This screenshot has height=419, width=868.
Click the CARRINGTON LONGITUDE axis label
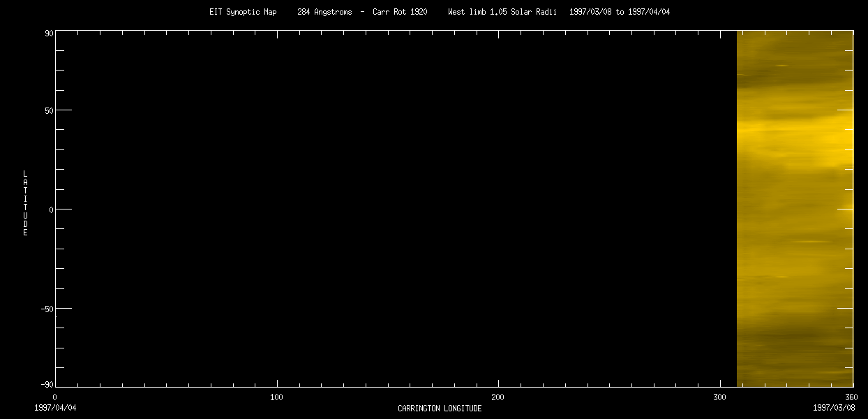click(x=440, y=409)
